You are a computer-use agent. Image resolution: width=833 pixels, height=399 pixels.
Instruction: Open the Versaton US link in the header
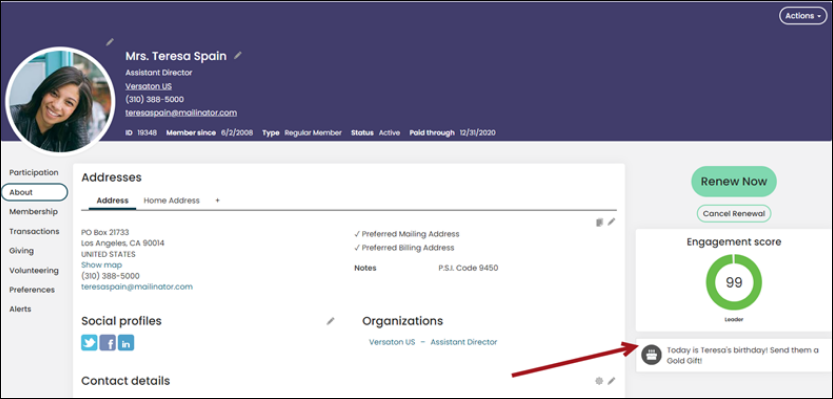[x=148, y=86]
